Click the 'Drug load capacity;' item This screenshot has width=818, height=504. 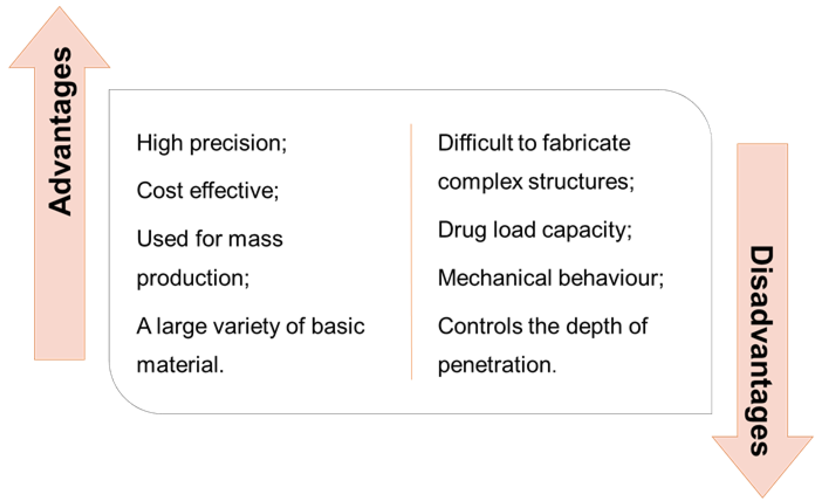[534, 230]
